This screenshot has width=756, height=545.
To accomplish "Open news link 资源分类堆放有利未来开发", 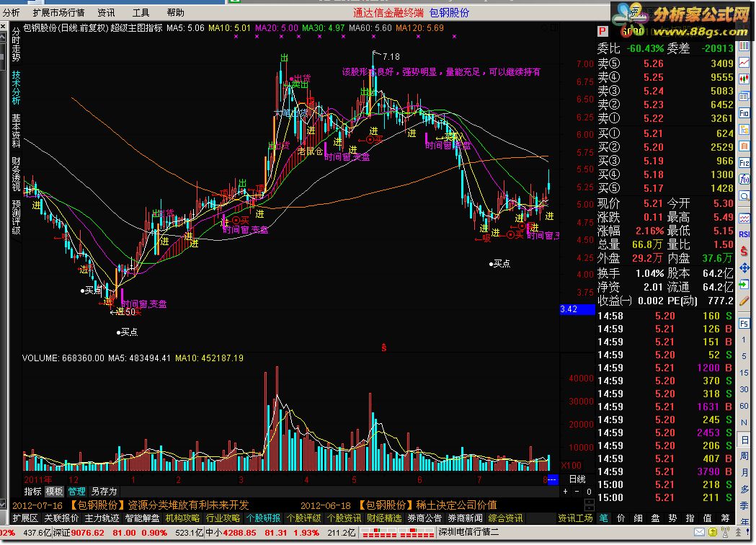I will [x=189, y=505].
